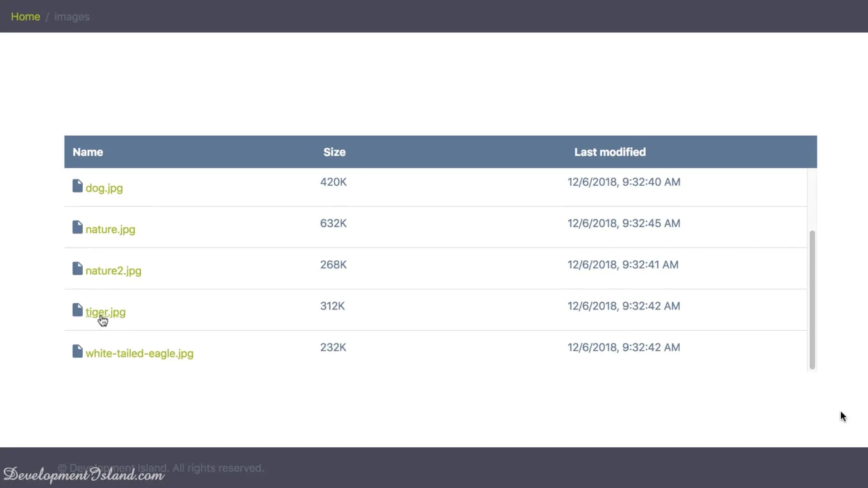The width and height of the screenshot is (868, 488).
Task: Open the dog.jpg file
Action: 104,188
